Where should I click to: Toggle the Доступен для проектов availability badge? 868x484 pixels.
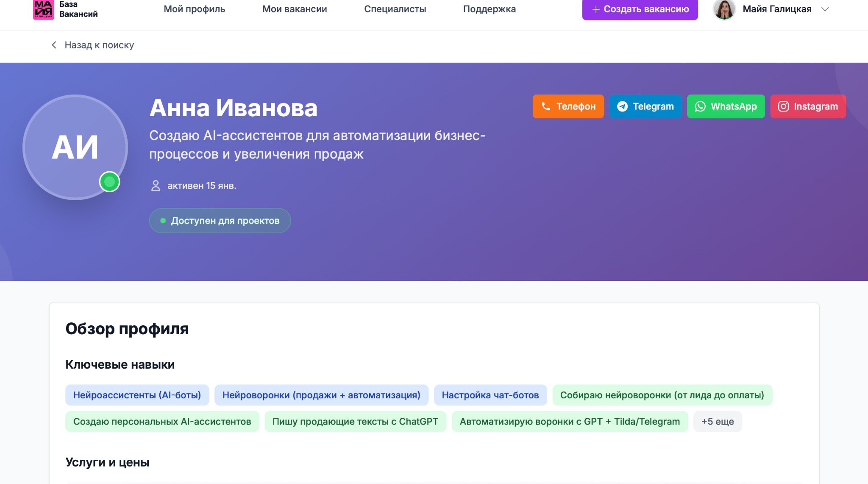pos(220,220)
